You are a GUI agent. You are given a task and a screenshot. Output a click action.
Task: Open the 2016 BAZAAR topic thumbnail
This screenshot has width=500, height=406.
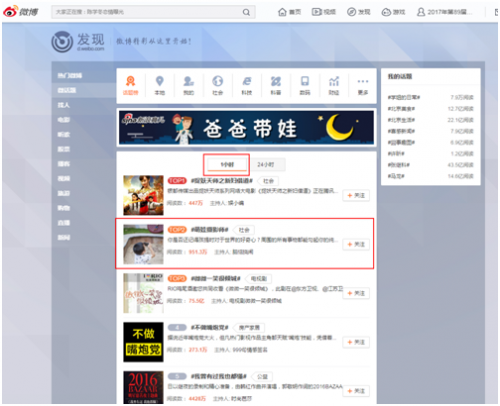pyautogui.click(x=143, y=388)
